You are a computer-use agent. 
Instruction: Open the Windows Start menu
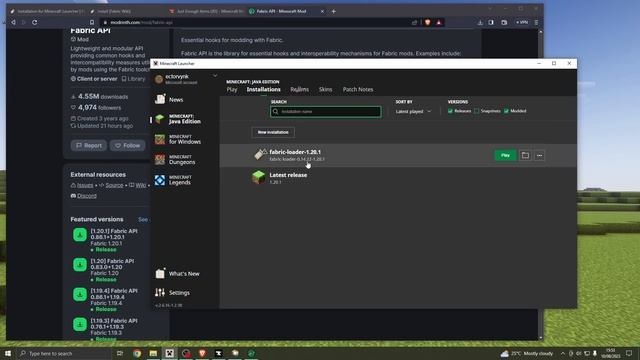8,353
